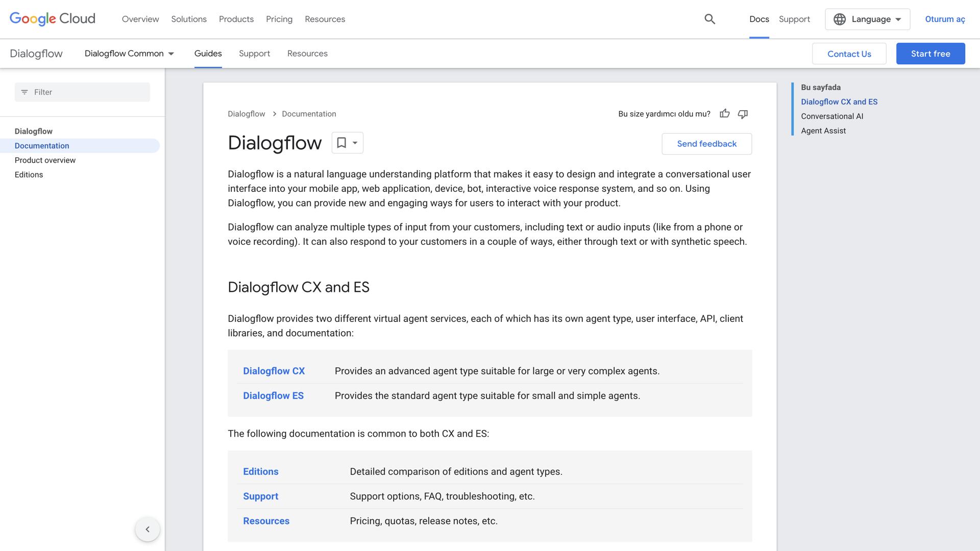The height and width of the screenshot is (551, 980).
Task: Click the Contact Us button
Action: [849, 53]
